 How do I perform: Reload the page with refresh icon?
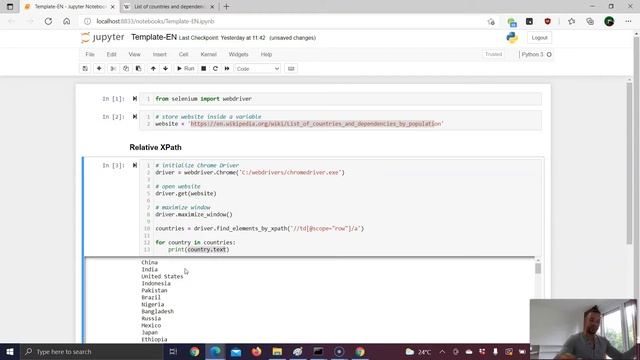48,21
